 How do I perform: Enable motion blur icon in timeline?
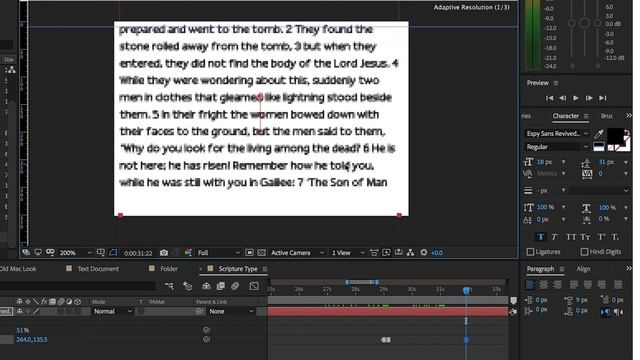tap(235, 286)
